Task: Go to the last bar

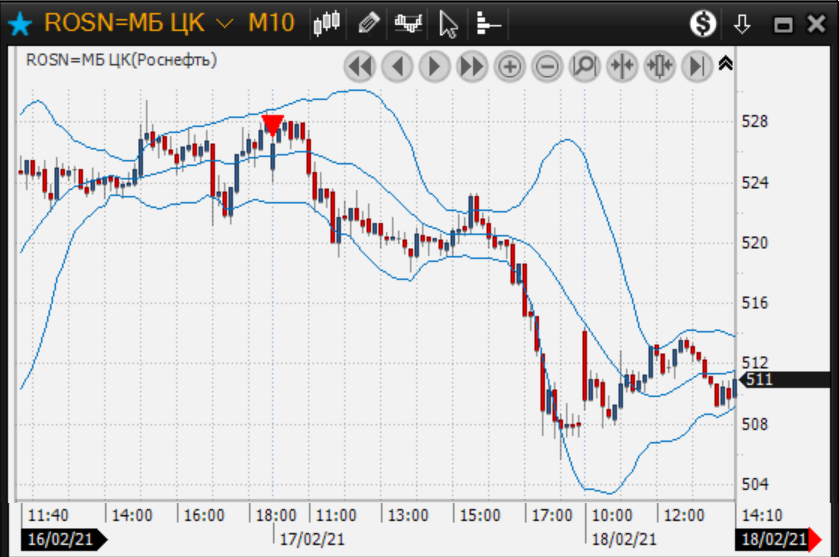Action: [697, 67]
